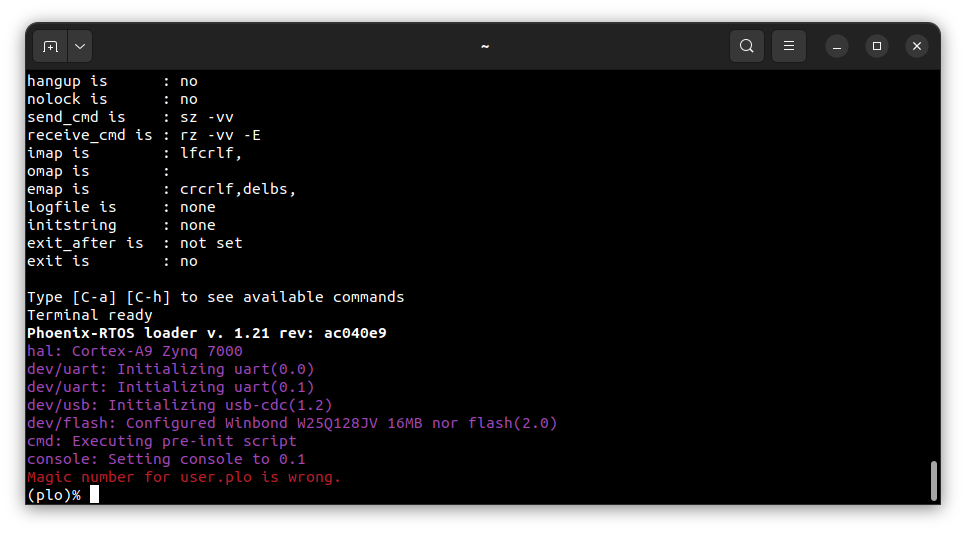
Task: Open a new terminal tab
Action: click(51, 46)
